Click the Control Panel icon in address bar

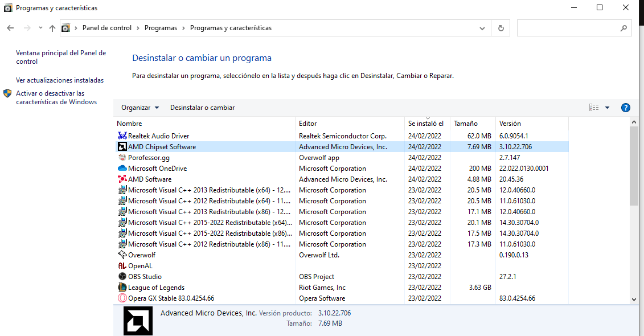(x=65, y=28)
